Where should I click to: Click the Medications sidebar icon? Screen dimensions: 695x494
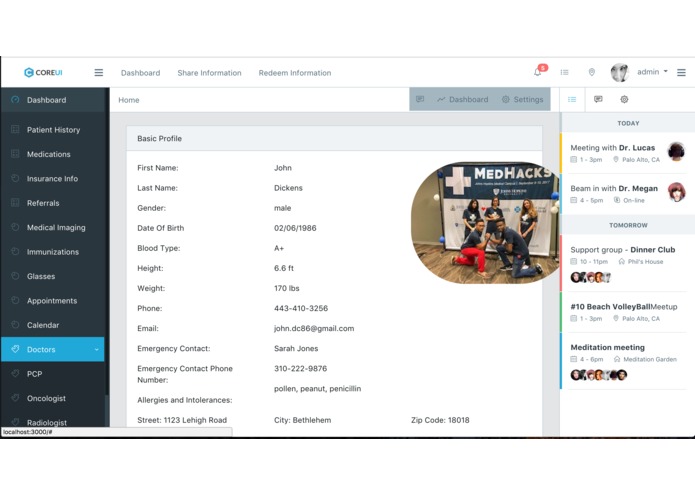click(15, 153)
